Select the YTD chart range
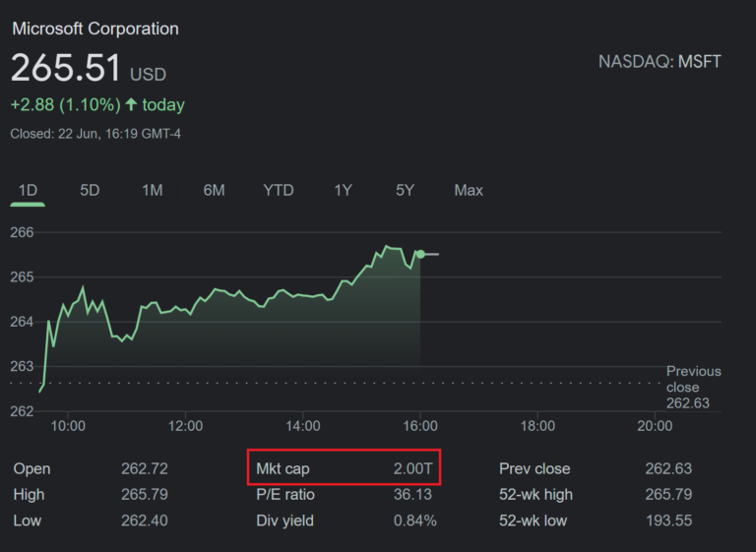Image resolution: width=756 pixels, height=552 pixels. (x=279, y=190)
